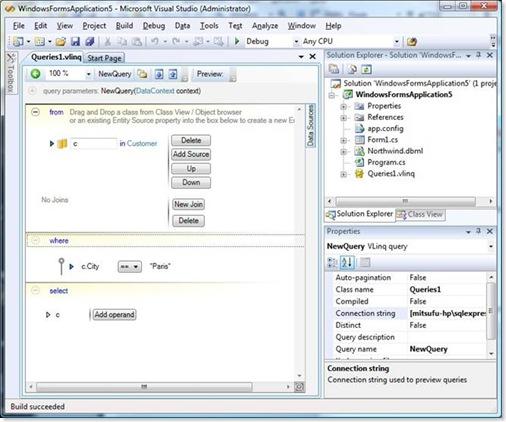Screen dimensions: 506x422
Task: Click the c source name input field
Action: coord(94,144)
